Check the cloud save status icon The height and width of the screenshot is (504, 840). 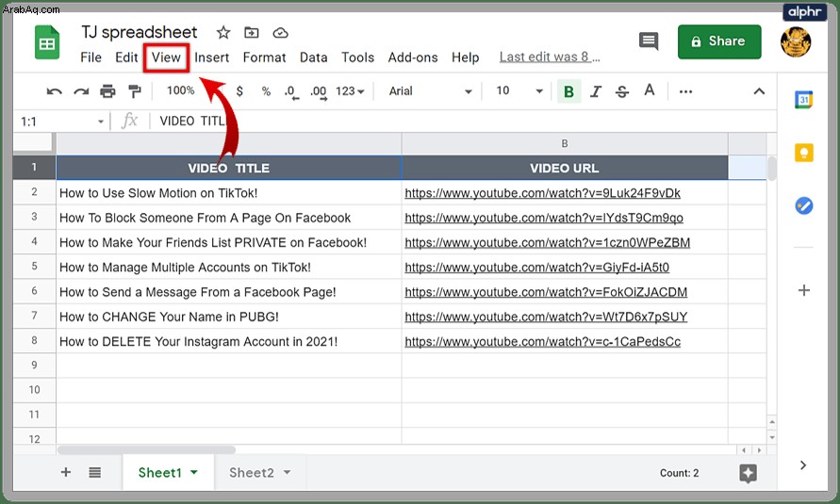tap(280, 33)
